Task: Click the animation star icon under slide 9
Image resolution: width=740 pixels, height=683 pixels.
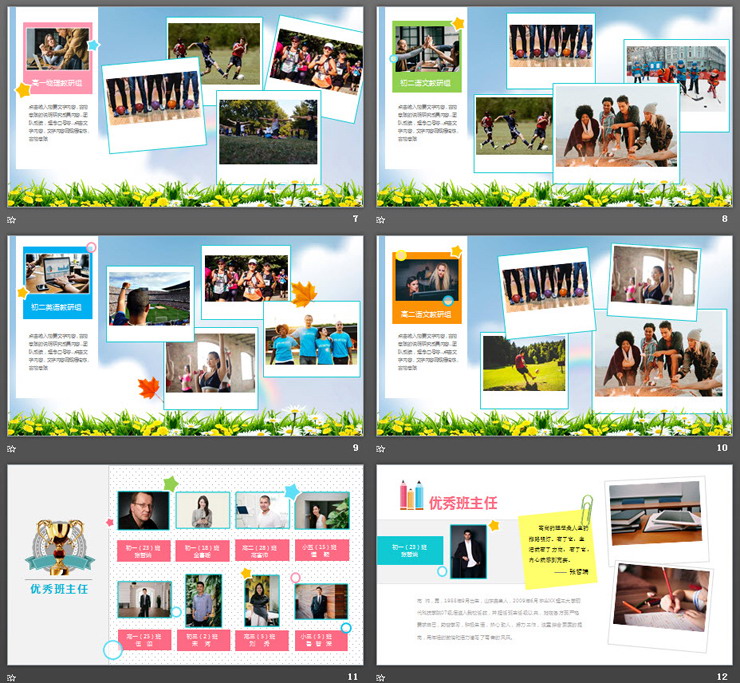Action: (12, 448)
